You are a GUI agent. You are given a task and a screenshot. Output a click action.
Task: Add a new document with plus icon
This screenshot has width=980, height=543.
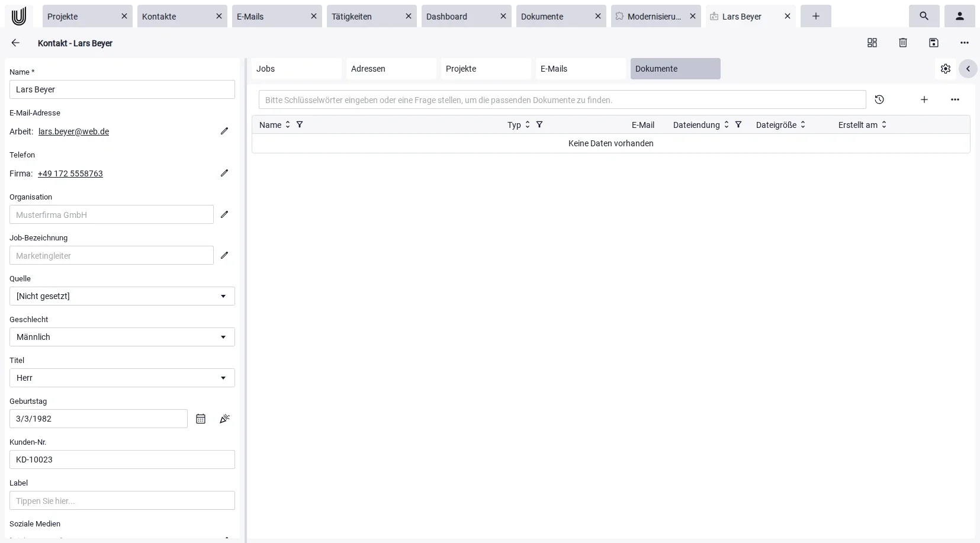pyautogui.click(x=924, y=99)
